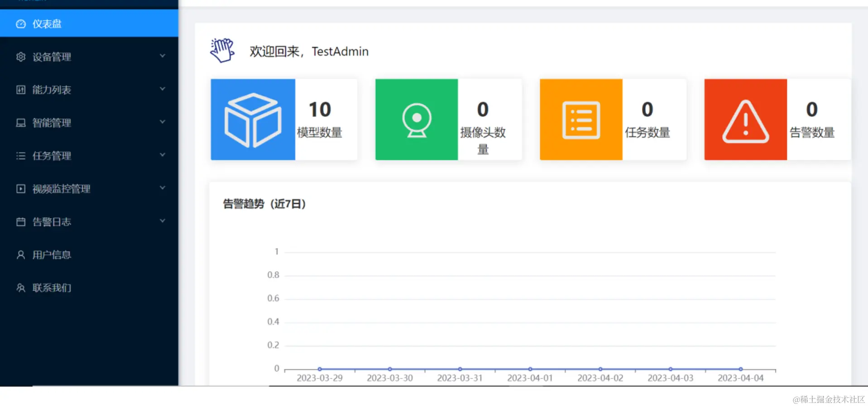The width and height of the screenshot is (868, 407).
Task: Click the 用户信息 person icon
Action: [x=21, y=255]
